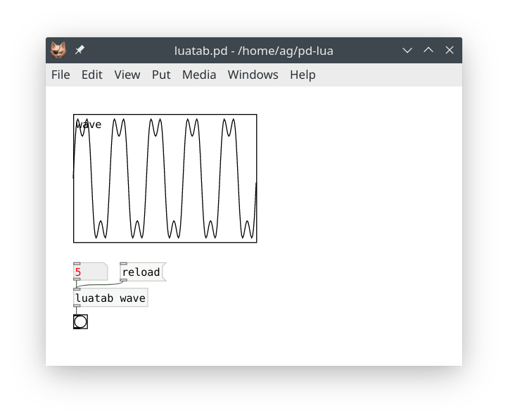Maximize the luatab.pd window
The width and height of the screenshot is (508, 420).
(428, 51)
